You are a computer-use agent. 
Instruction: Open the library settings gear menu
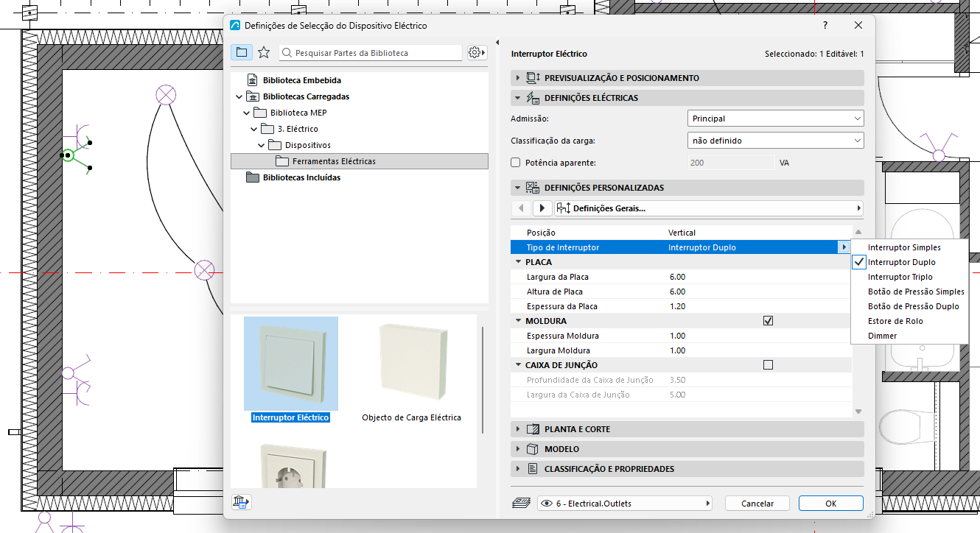(x=476, y=52)
